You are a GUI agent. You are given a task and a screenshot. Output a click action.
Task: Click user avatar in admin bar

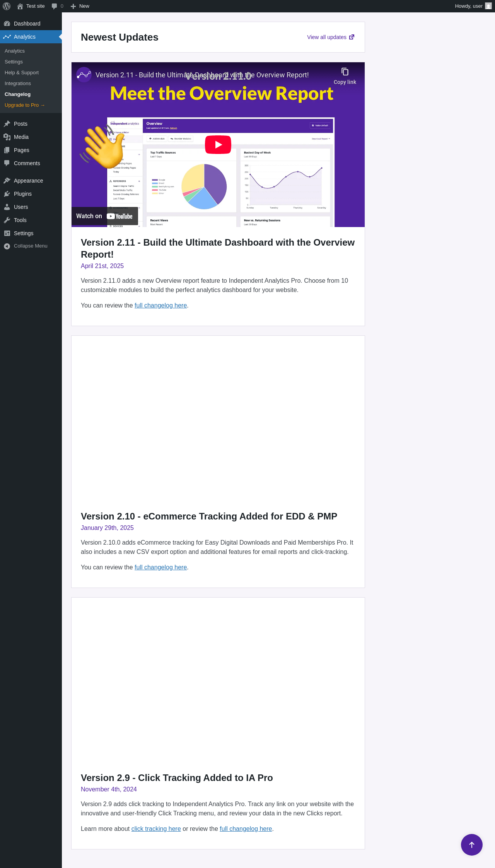pyautogui.click(x=488, y=6)
